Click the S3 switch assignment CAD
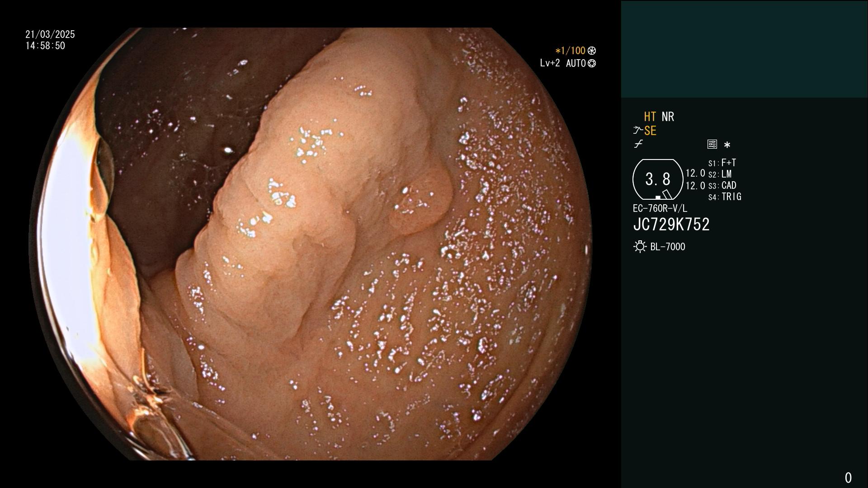 pyautogui.click(x=722, y=185)
